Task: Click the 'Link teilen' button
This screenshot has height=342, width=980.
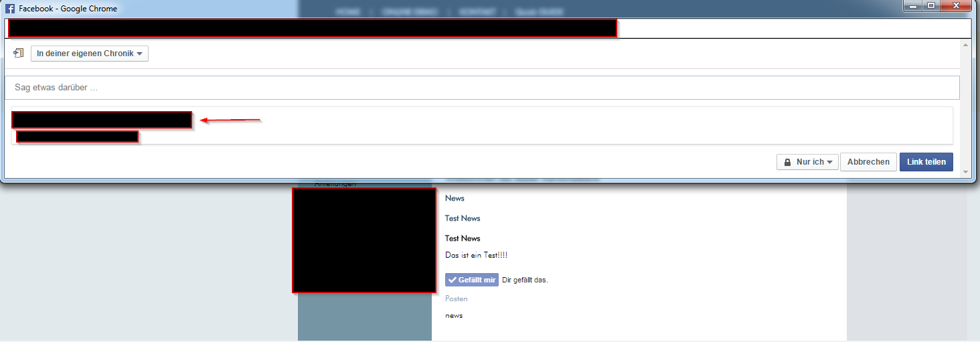Action: [x=926, y=162]
